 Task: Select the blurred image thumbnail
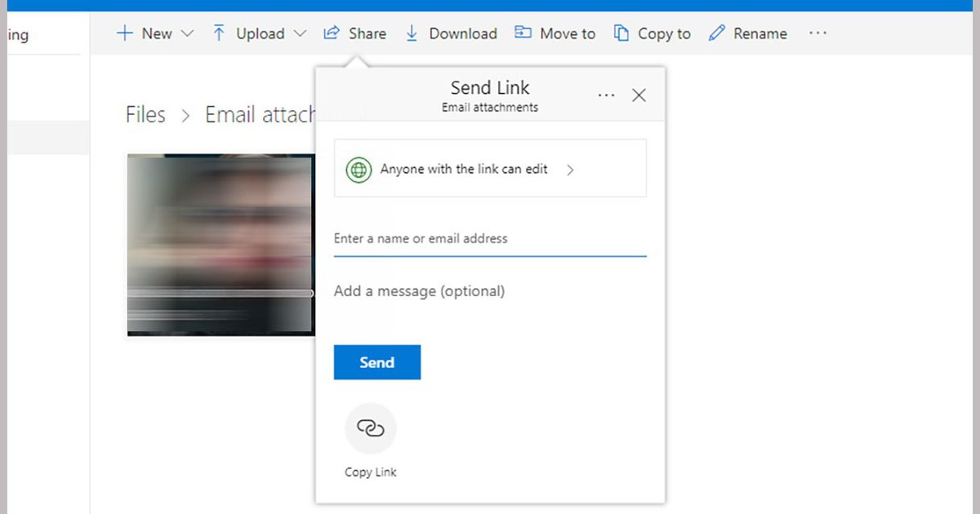tap(220, 245)
